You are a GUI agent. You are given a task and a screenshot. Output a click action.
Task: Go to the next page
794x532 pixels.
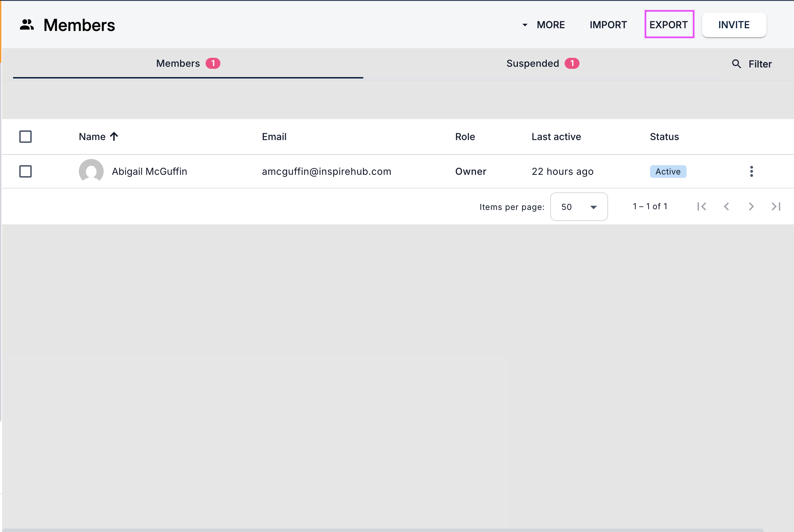point(751,206)
